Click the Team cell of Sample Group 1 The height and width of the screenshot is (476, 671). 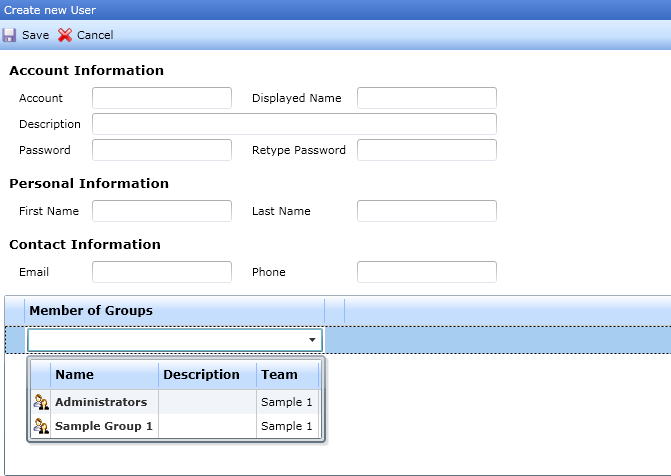click(x=288, y=426)
